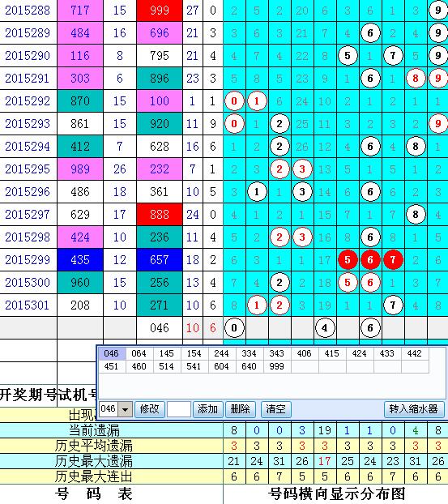Select number 442 in the number list
448x504 pixels.
[414, 353]
